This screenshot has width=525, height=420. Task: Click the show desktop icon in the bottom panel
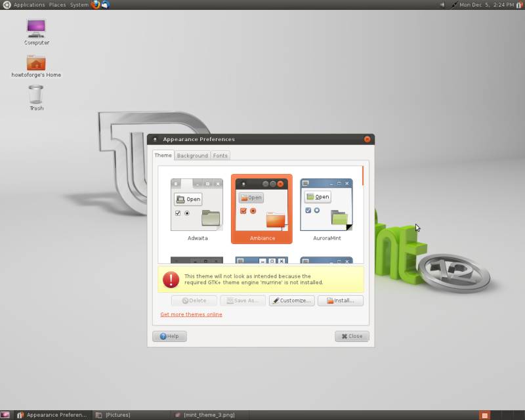pos(5,415)
